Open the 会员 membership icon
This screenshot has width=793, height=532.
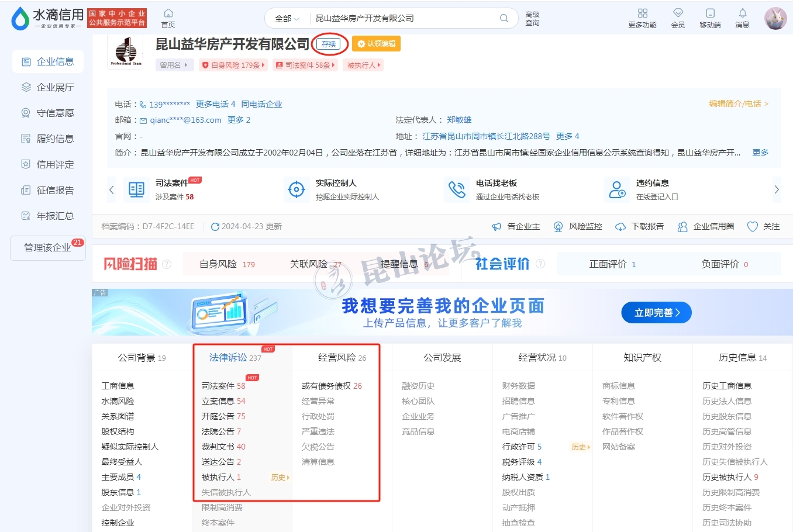pos(678,13)
